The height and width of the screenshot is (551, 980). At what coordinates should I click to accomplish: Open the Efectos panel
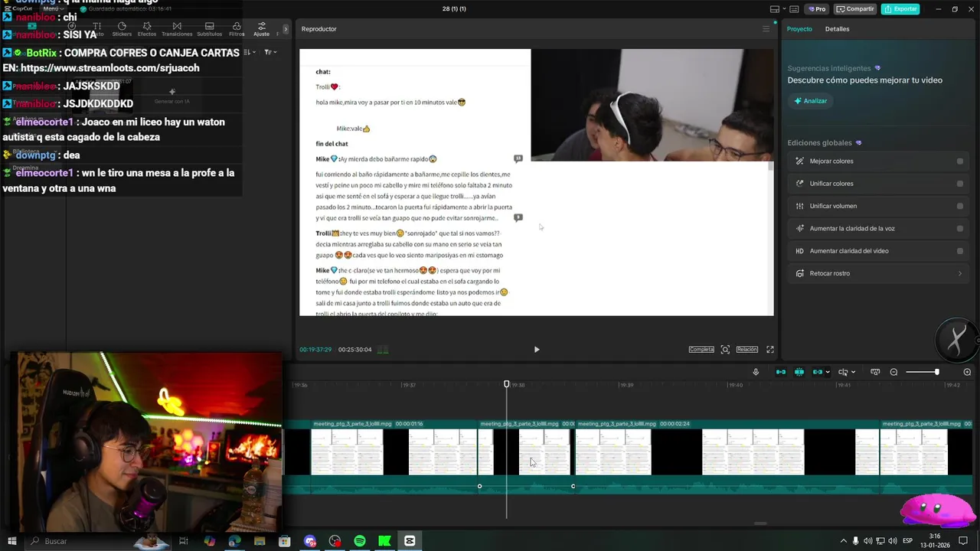[147, 30]
